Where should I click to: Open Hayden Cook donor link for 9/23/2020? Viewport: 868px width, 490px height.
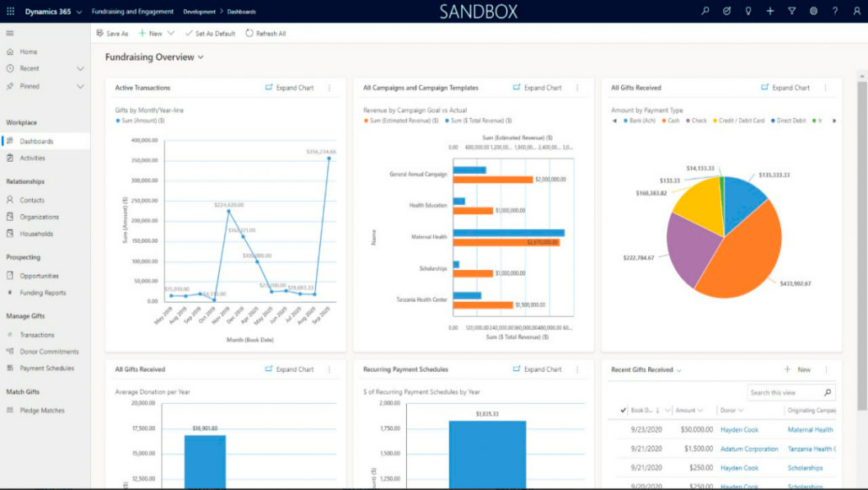739,429
